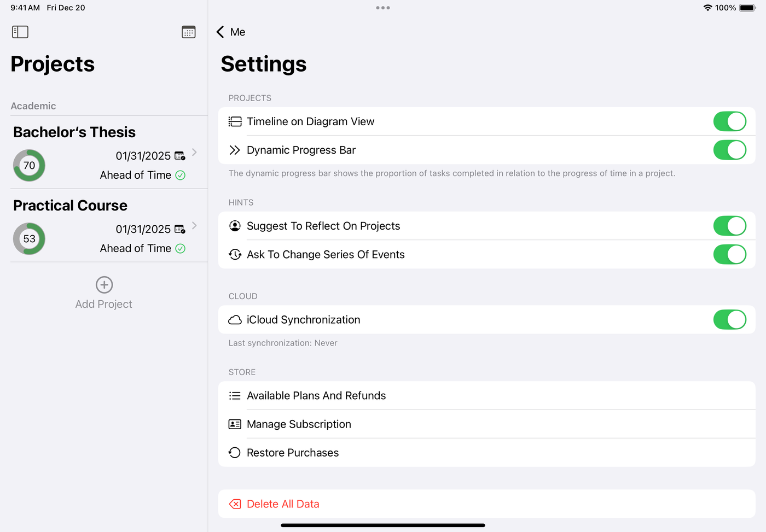Open Practical Course project chevron
Image resolution: width=766 pixels, height=532 pixels.
click(194, 225)
